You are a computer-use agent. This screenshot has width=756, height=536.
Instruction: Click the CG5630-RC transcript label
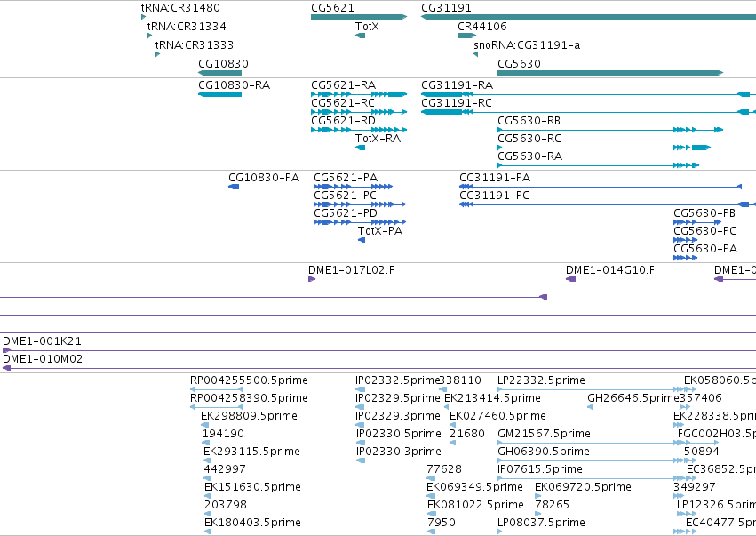pos(529,139)
